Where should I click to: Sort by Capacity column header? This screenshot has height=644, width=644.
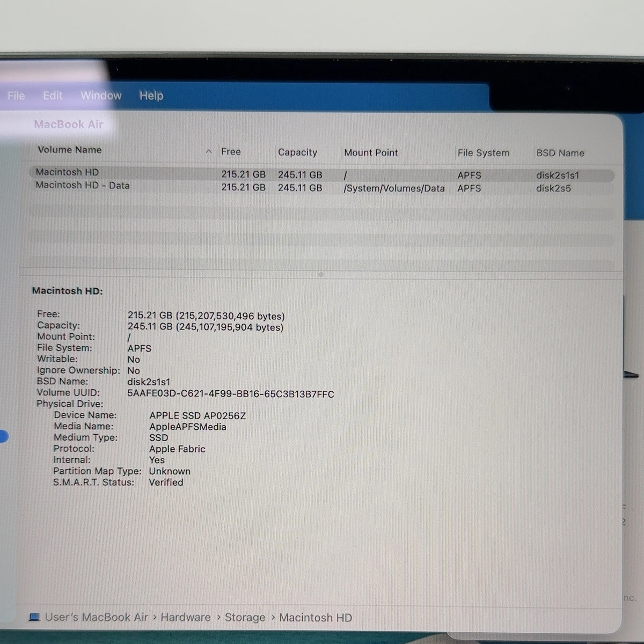tap(297, 152)
